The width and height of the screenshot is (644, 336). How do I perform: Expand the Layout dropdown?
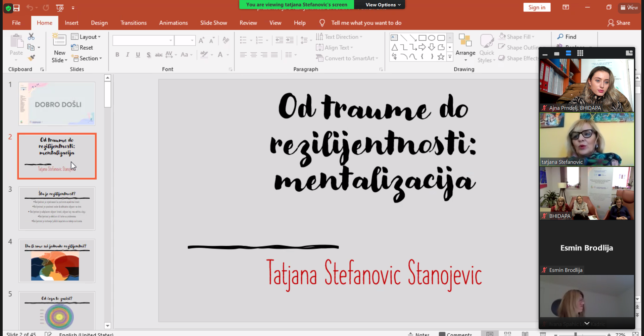point(86,37)
